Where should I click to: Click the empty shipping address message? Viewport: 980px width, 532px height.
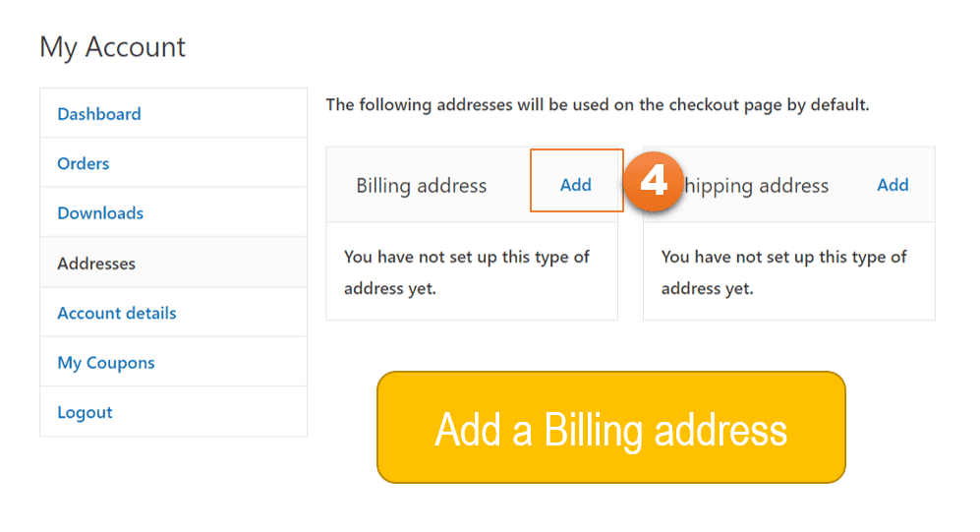[783, 272]
